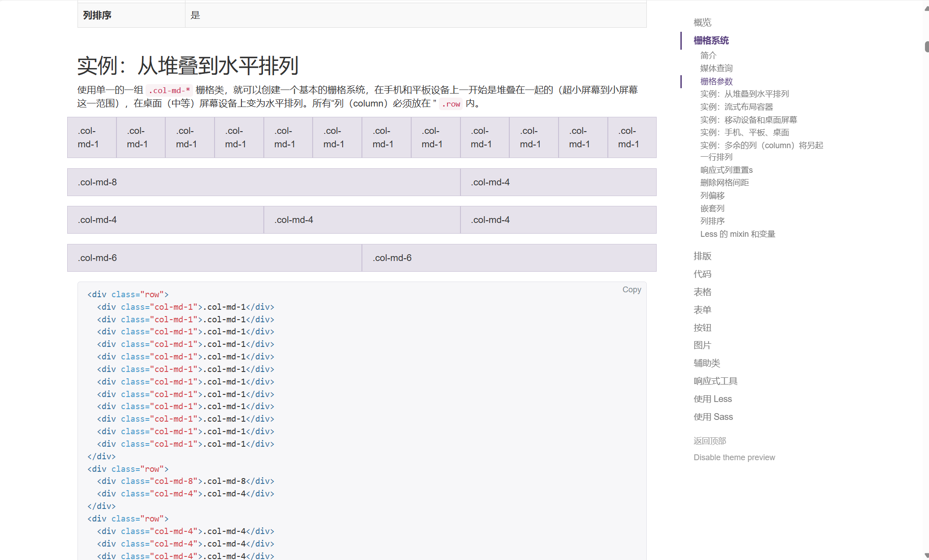929x560 pixels.
Task: Go to 按钮 section in sidebar
Action: [x=702, y=328]
